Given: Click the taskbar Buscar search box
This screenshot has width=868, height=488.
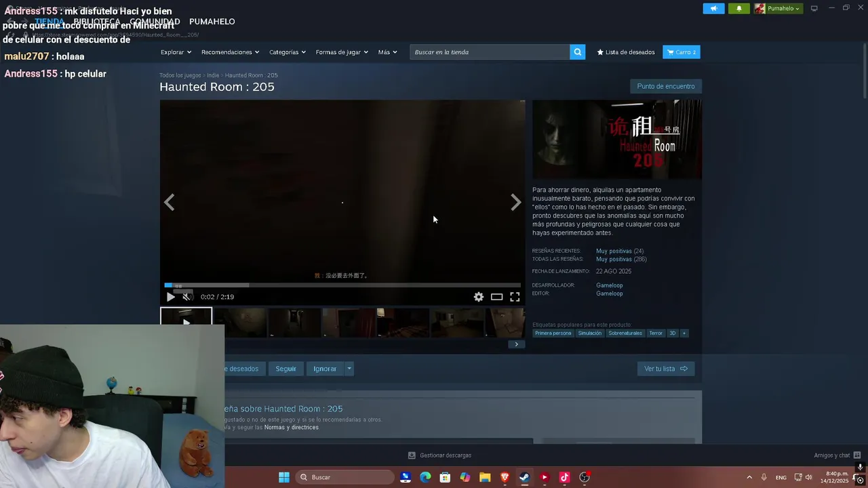Looking at the screenshot, I should pos(345,477).
